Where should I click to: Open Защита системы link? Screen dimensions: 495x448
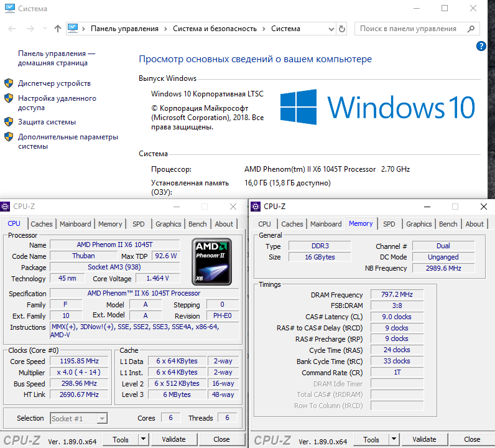tap(47, 122)
